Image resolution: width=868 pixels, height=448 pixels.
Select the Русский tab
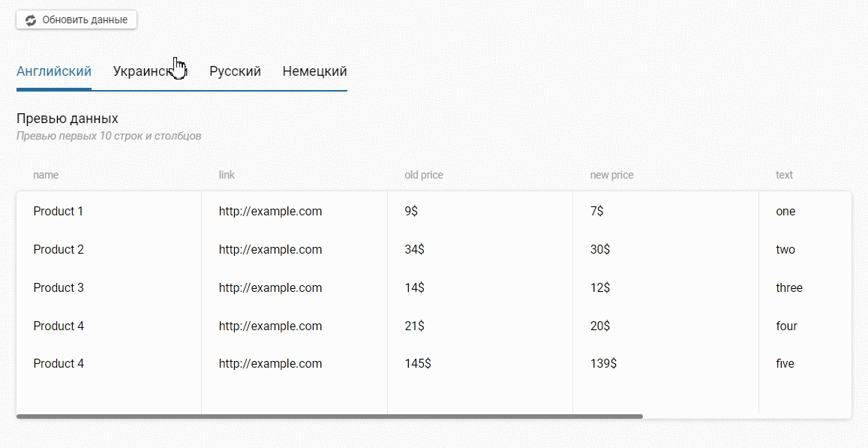[235, 72]
